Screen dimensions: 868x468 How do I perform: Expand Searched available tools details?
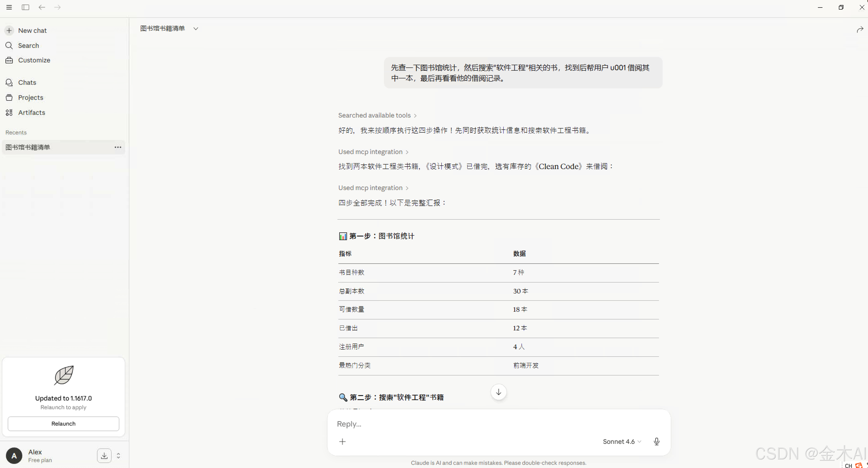point(377,115)
